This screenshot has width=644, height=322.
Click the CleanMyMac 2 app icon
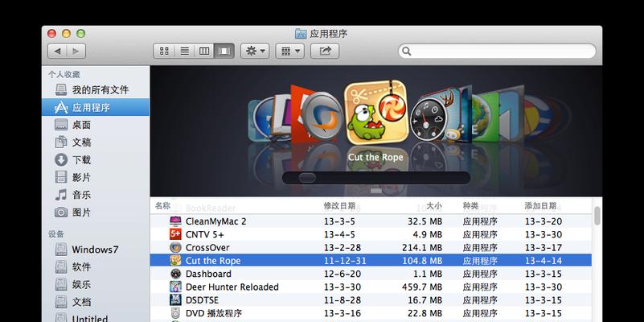pyautogui.click(x=175, y=221)
